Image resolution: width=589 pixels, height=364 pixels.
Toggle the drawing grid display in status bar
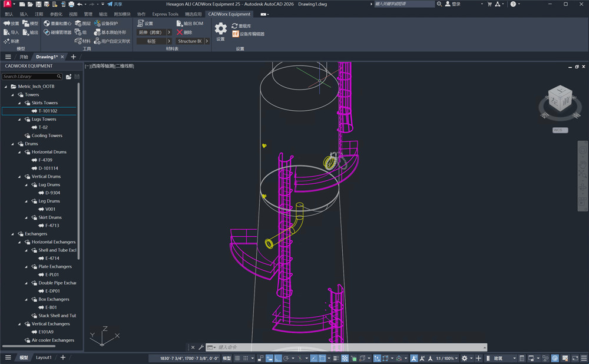(237, 358)
